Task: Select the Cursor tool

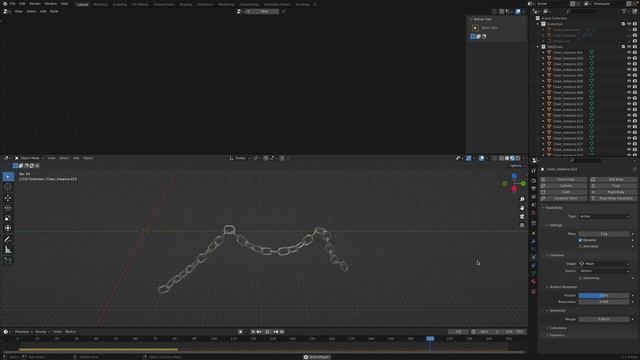Action: pos(8,187)
